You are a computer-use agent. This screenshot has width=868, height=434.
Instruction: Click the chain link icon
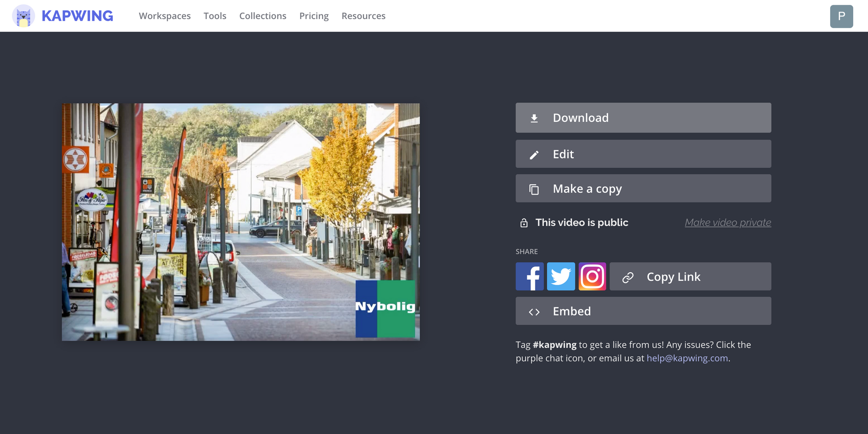point(628,277)
